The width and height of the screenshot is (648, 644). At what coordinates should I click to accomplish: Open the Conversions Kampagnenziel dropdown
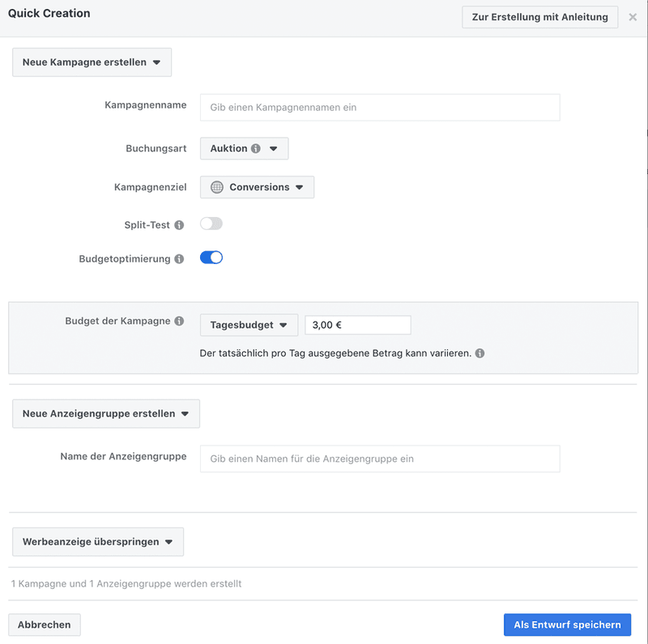(257, 187)
